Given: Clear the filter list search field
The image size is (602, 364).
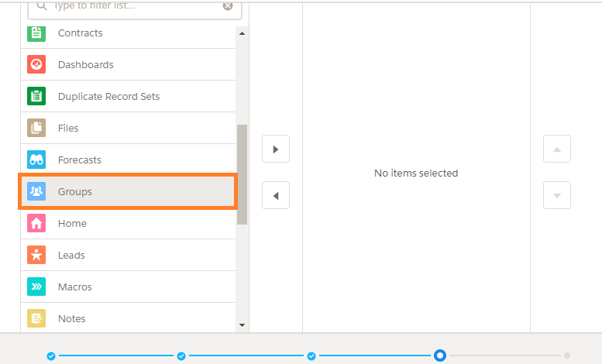Looking at the screenshot, I should tap(228, 5).
